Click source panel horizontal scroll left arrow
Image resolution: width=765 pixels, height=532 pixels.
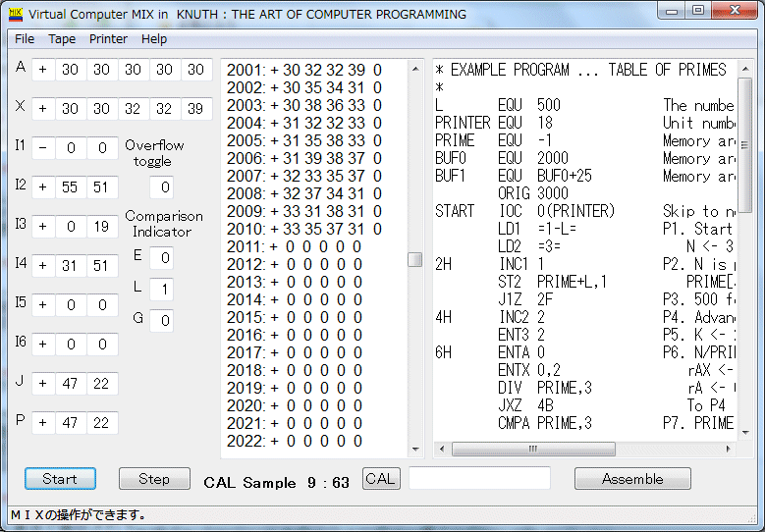click(x=442, y=449)
